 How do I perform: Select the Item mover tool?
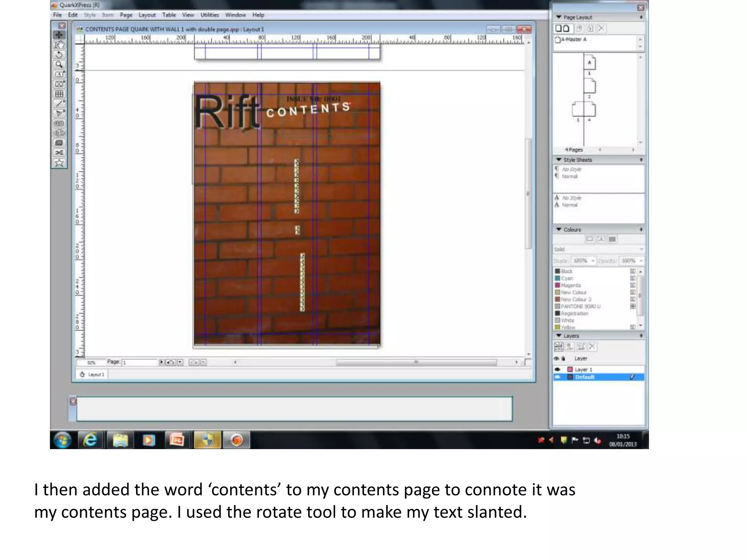pos(59,35)
